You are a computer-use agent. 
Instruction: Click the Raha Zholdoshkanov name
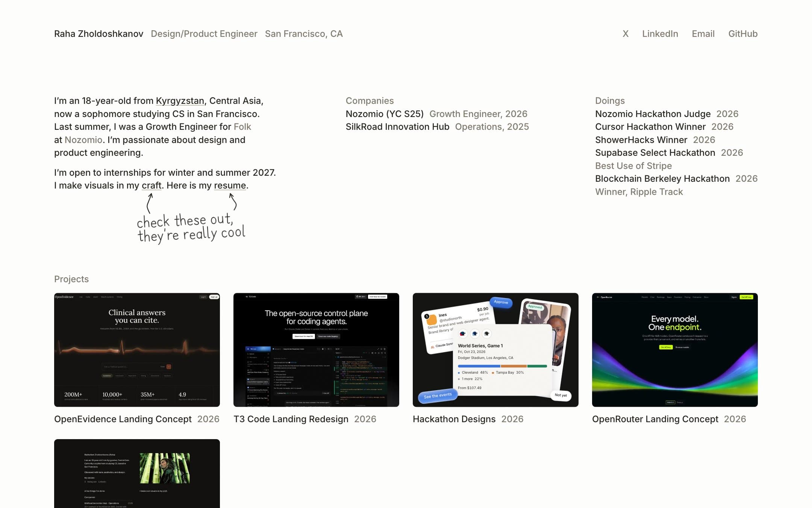(x=98, y=34)
